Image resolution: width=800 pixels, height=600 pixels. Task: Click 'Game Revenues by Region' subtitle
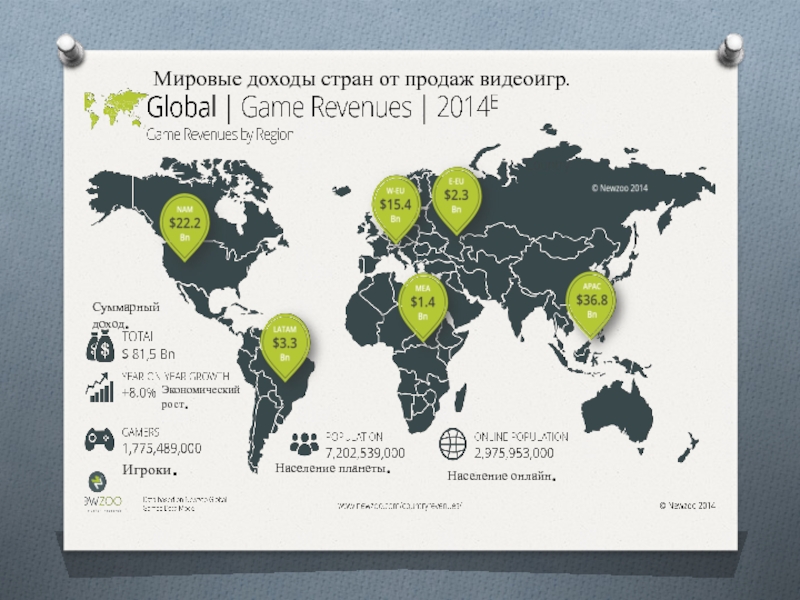pyautogui.click(x=220, y=135)
